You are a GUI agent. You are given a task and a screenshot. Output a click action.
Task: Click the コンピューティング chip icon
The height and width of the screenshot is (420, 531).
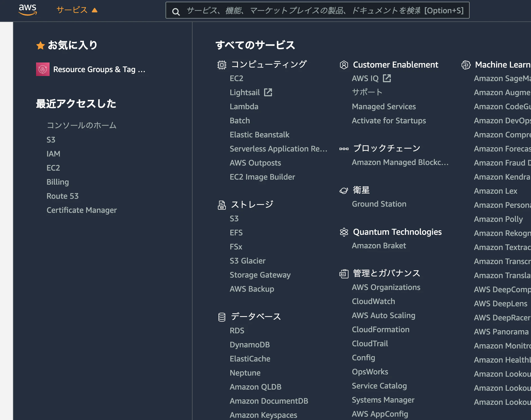222,65
